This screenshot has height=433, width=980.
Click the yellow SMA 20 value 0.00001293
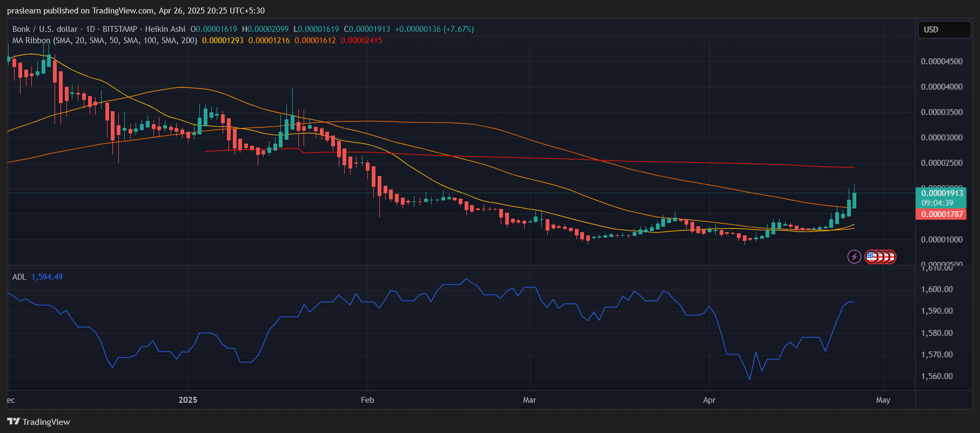pos(223,40)
